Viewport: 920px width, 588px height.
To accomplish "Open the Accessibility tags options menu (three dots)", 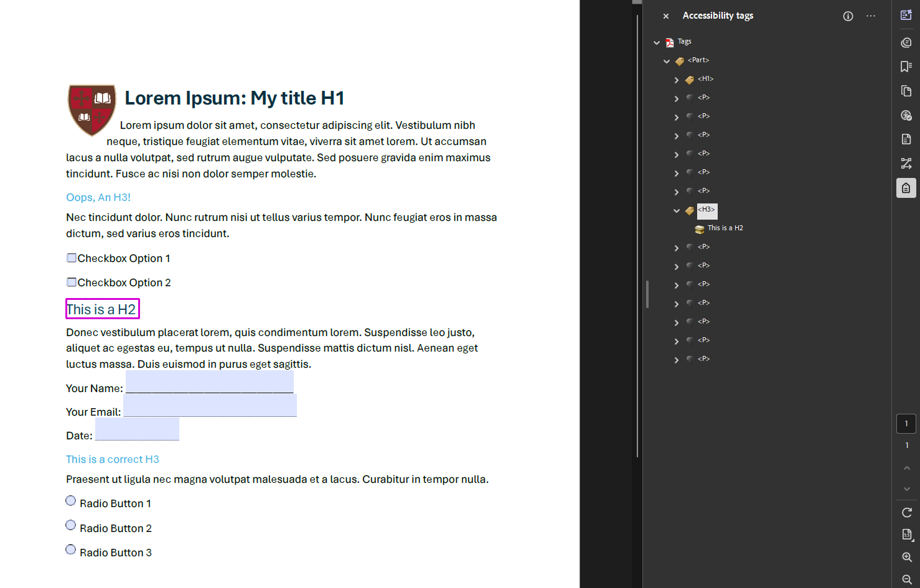I will coord(870,16).
